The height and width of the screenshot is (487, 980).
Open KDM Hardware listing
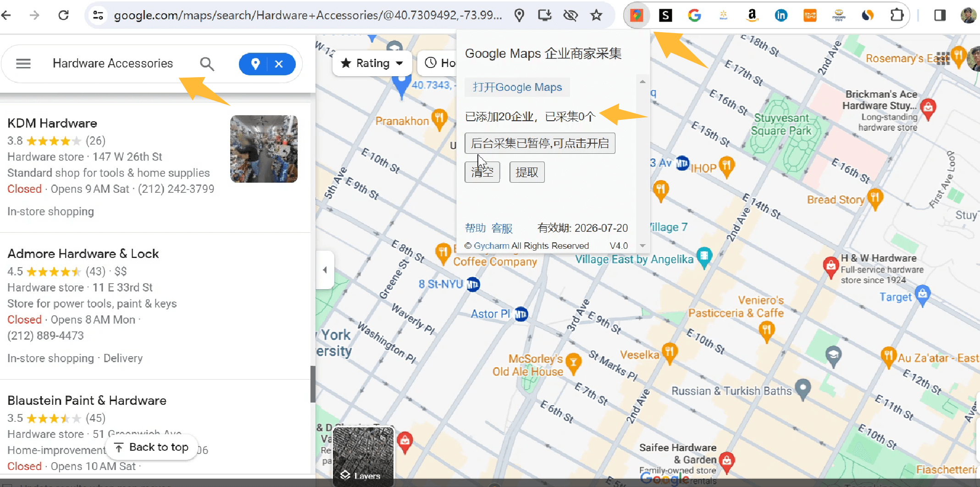(x=52, y=123)
